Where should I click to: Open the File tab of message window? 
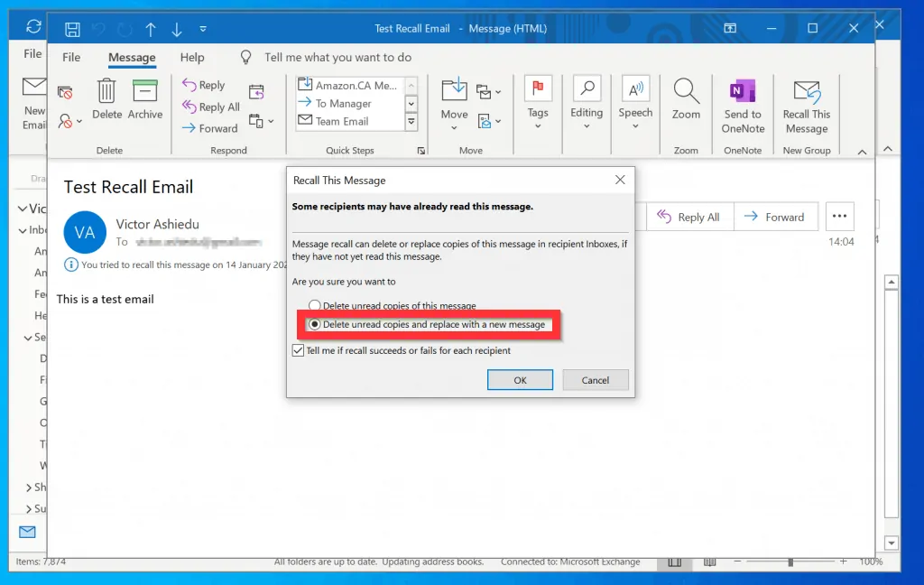click(71, 57)
